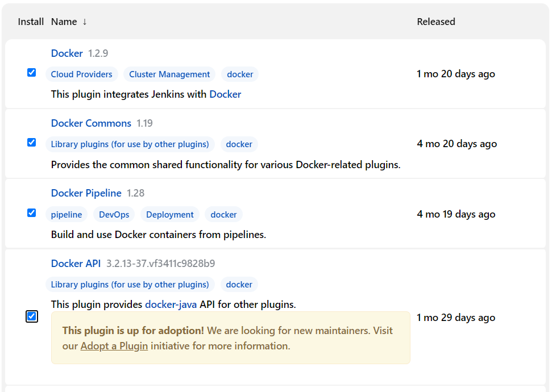Click version 3.2.13-37.vf3411c9828b9

(160, 264)
